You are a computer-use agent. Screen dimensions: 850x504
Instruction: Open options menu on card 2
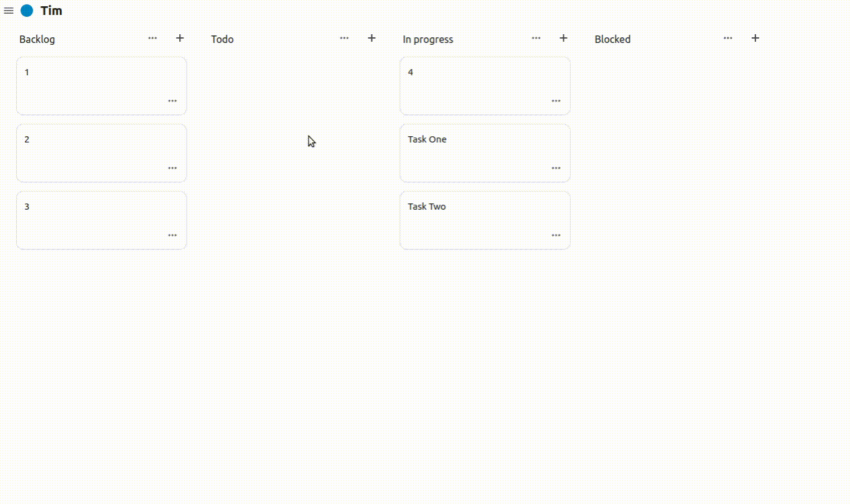click(x=172, y=167)
